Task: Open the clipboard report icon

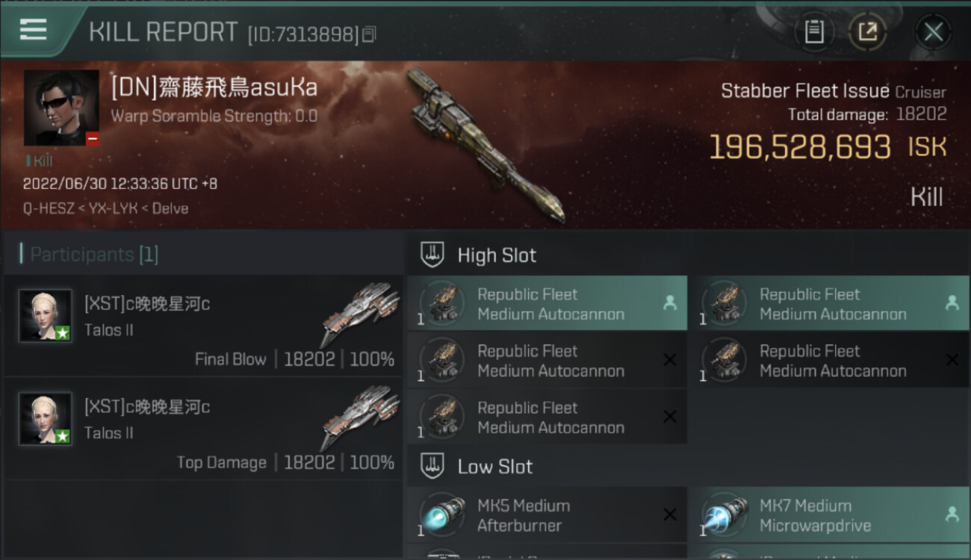Action: [814, 31]
